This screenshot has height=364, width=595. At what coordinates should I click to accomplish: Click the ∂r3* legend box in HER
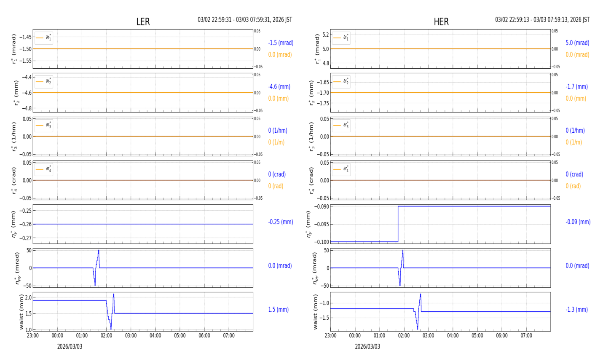341,126
